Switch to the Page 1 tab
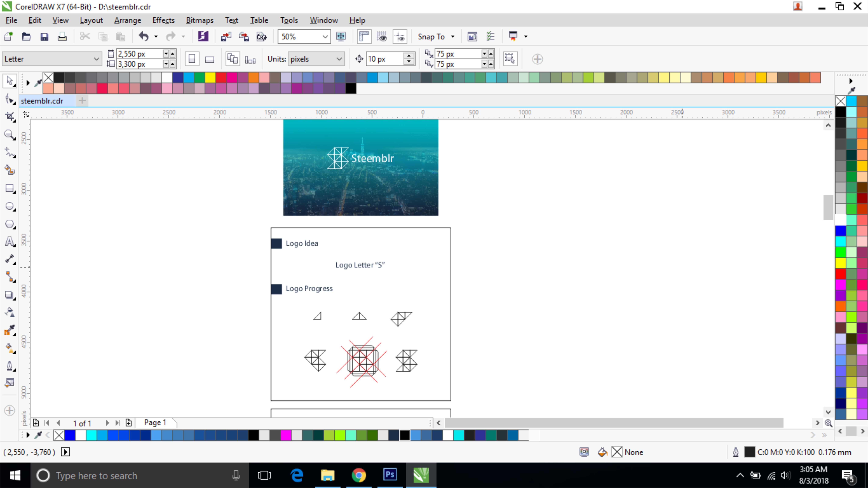This screenshot has height=488, width=868. pyautogui.click(x=155, y=423)
